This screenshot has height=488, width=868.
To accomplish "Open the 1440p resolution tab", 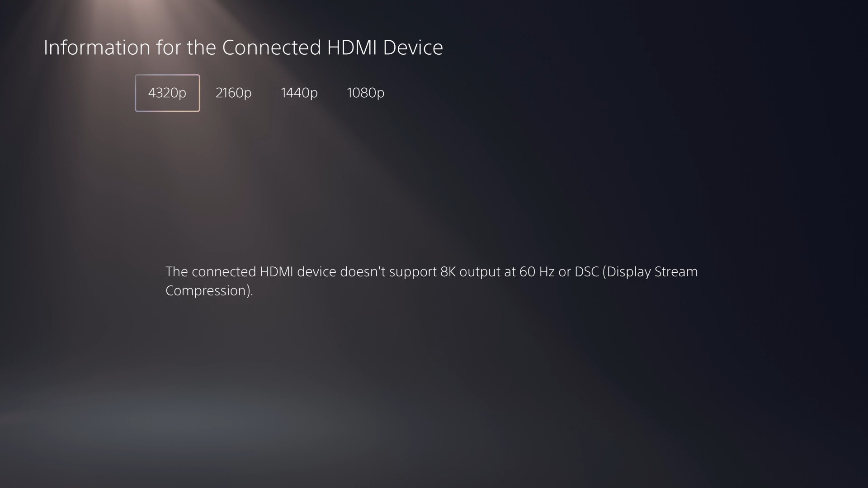I will tap(299, 93).
